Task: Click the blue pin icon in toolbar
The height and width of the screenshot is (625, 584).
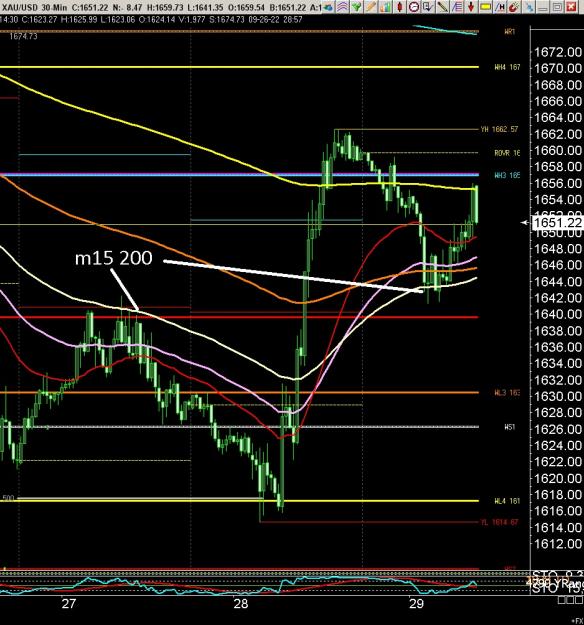Action: coord(529,7)
